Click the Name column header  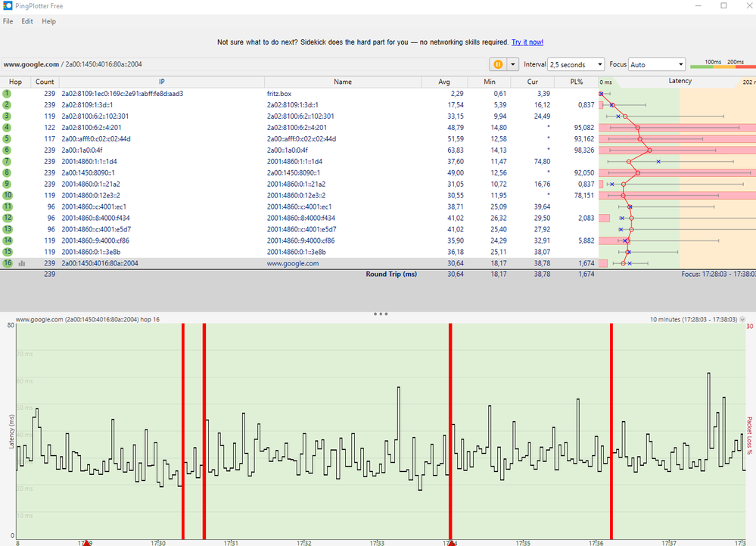pyautogui.click(x=343, y=82)
